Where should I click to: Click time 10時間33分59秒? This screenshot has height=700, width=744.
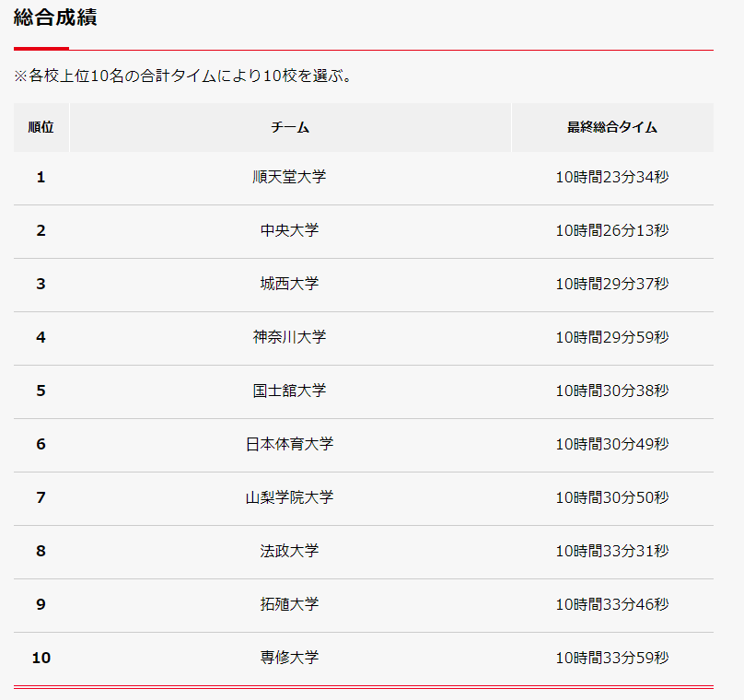tap(612, 658)
